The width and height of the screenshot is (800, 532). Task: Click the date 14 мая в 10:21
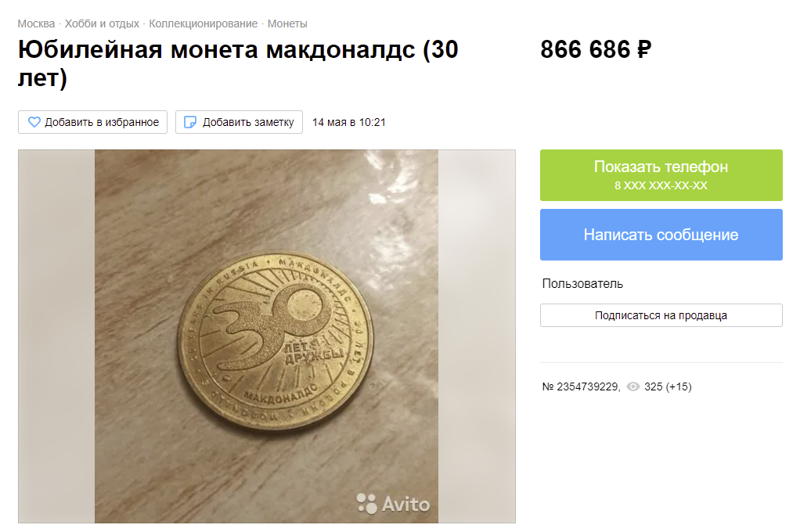click(349, 122)
